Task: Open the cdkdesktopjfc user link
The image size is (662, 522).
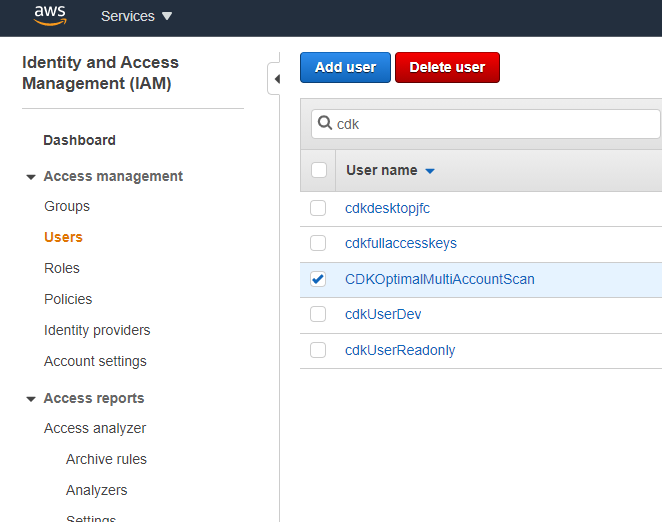Action: point(387,208)
